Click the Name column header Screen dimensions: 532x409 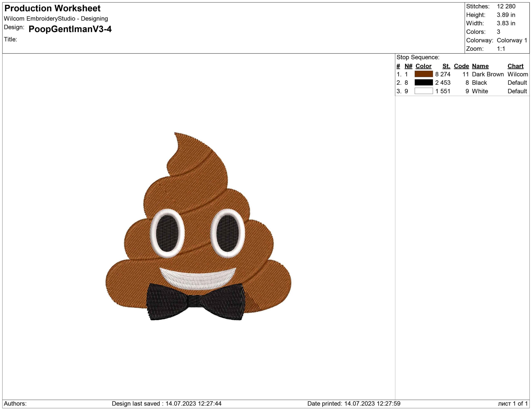(x=480, y=66)
